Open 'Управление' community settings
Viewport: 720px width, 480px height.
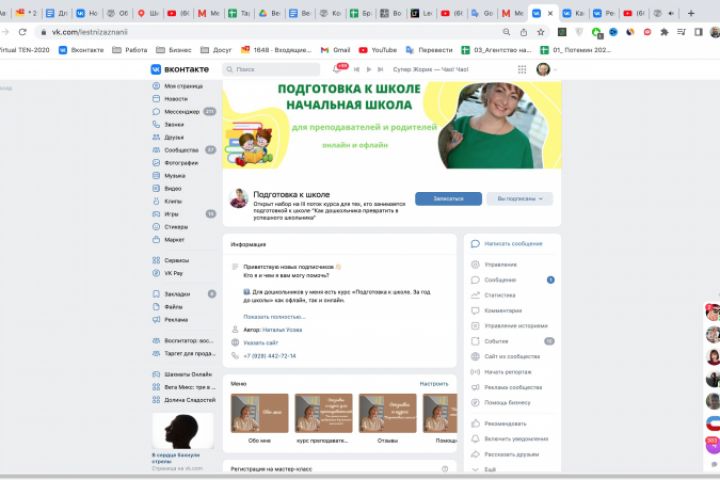click(x=494, y=265)
